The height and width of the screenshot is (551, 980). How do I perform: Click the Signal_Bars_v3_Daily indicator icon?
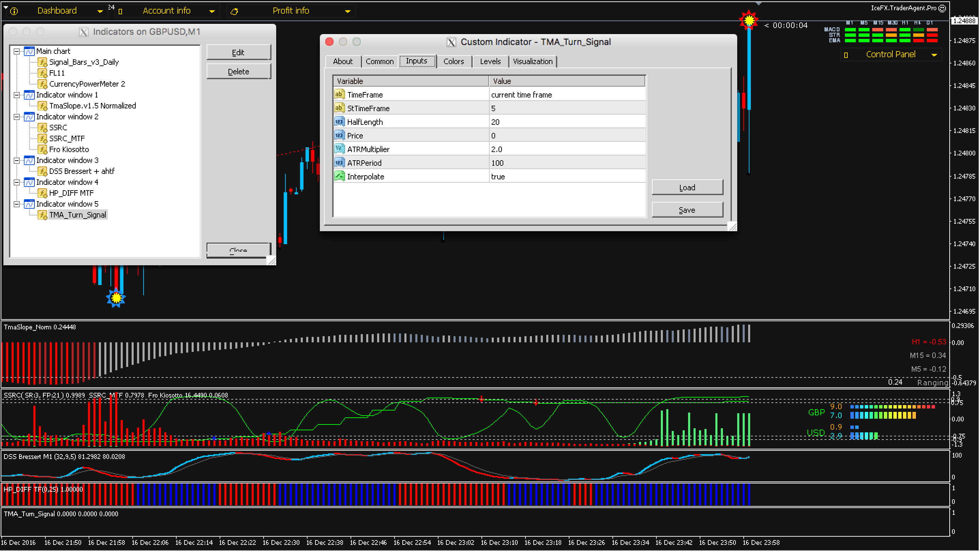point(42,62)
